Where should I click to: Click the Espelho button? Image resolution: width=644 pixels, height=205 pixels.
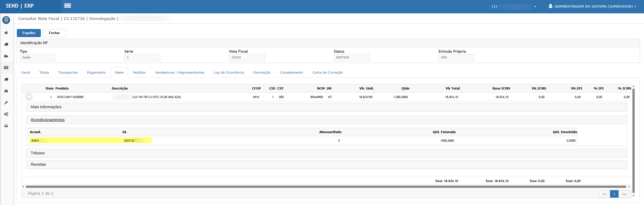(x=29, y=33)
